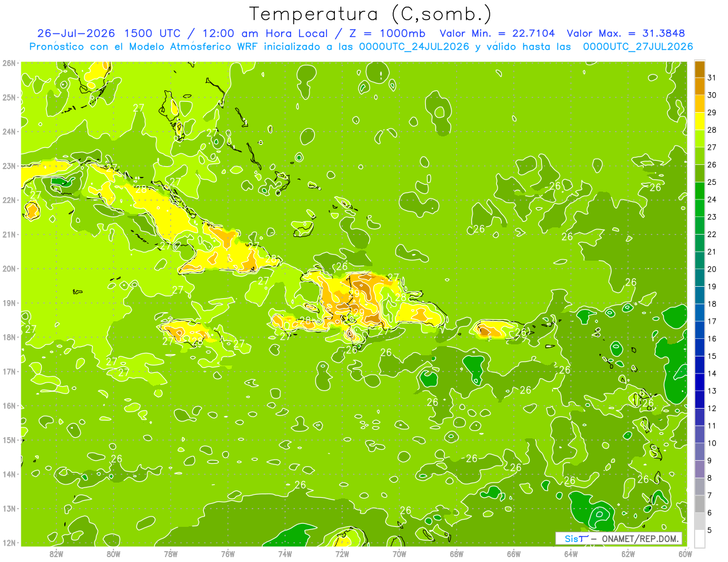Click the '25' color scale label
Image resolution: width=728 pixels, height=562 pixels.
point(712,182)
